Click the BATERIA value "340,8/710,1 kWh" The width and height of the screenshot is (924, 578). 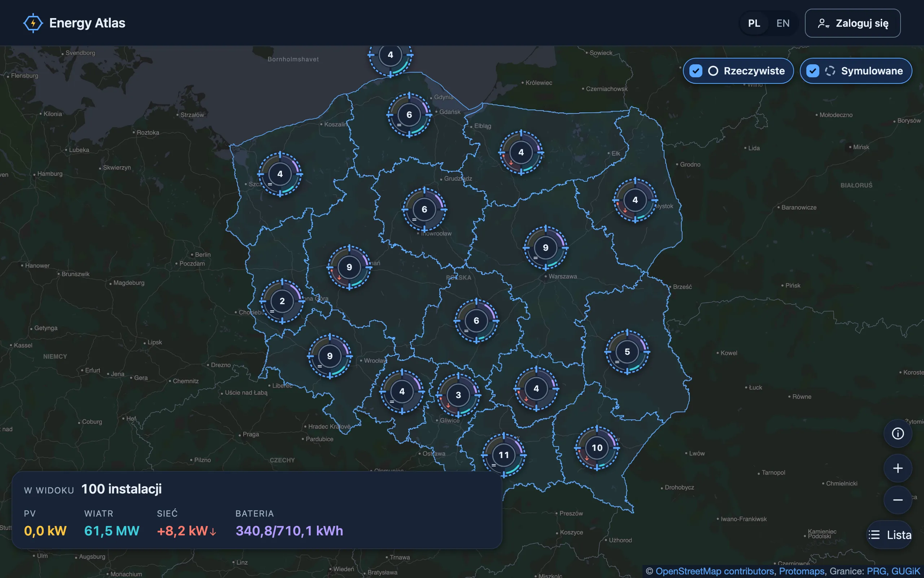click(x=289, y=531)
